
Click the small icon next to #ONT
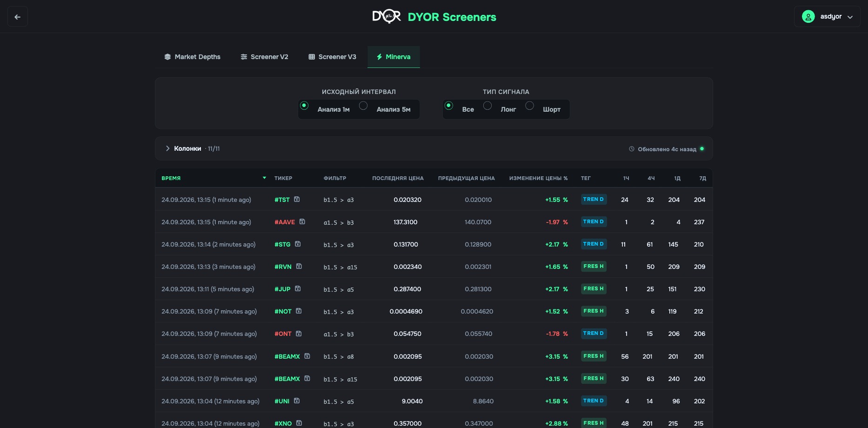pos(299,333)
